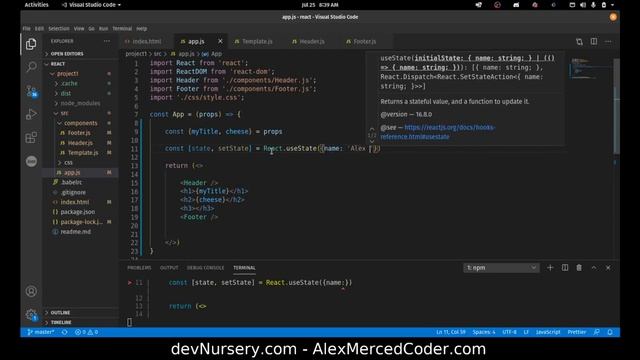The image size is (640, 360).
Task: Add a new terminal
Action: point(550,268)
